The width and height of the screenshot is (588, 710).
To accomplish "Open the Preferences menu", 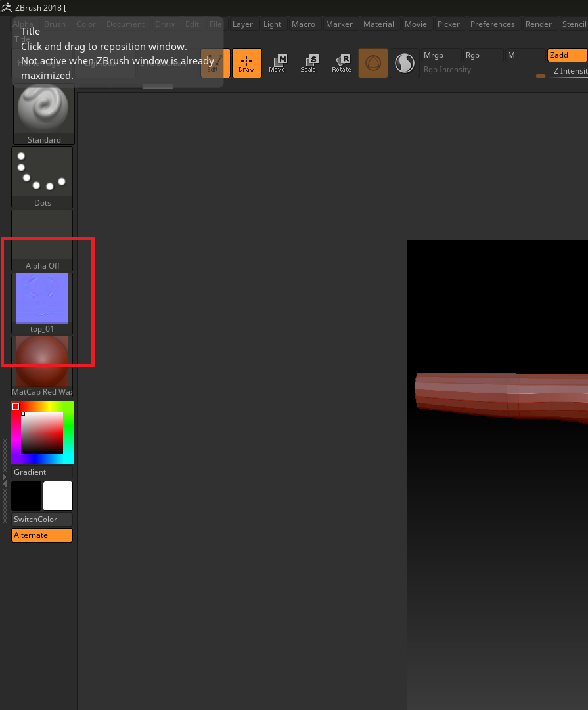I will coord(493,24).
